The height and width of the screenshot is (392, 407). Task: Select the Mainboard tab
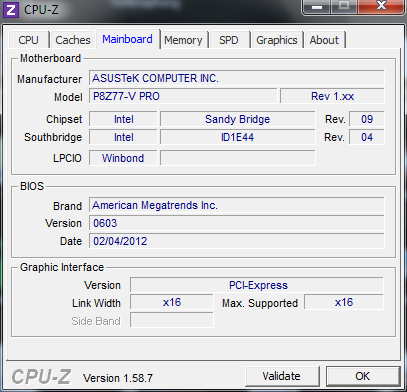click(128, 39)
